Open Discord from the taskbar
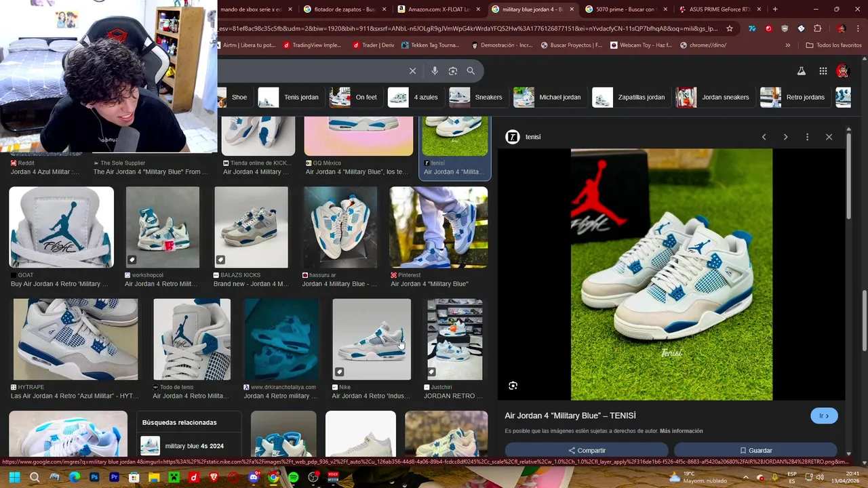 (x=254, y=477)
